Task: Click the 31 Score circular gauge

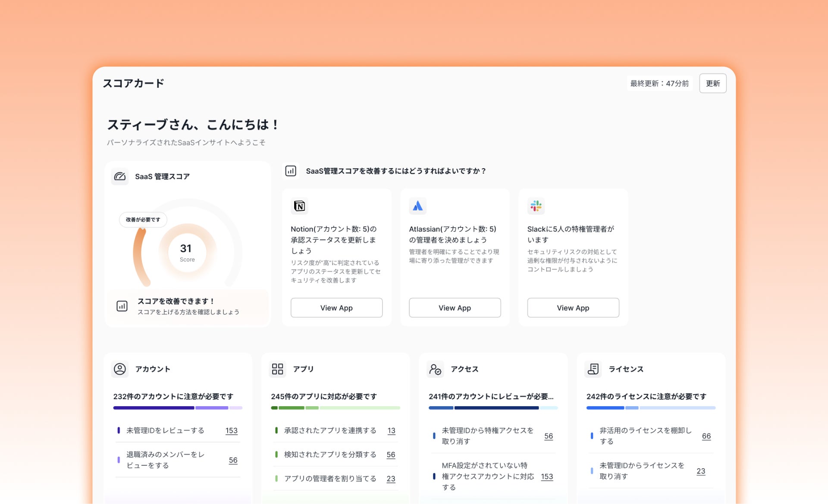Action: click(187, 252)
